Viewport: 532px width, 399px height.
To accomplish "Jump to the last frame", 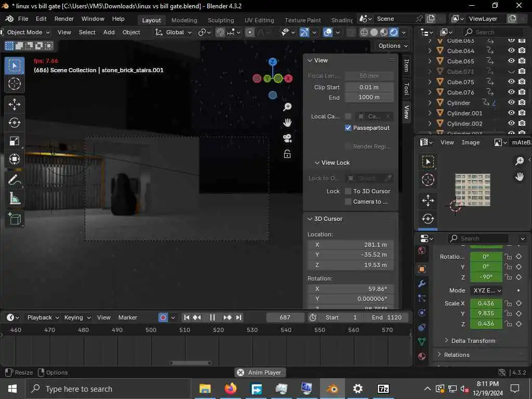I will [x=239, y=317].
